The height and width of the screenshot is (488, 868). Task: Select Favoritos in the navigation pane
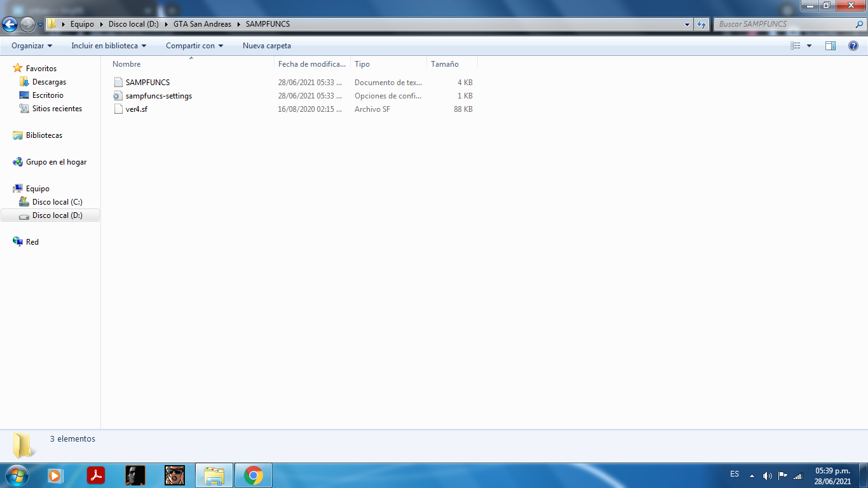(x=41, y=69)
